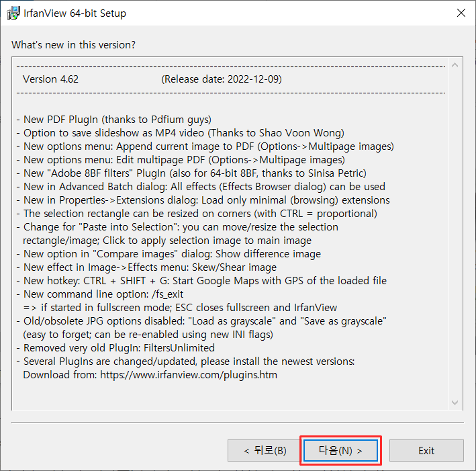Close the IrfanView Setup window
The image size is (476, 471).
(461, 13)
